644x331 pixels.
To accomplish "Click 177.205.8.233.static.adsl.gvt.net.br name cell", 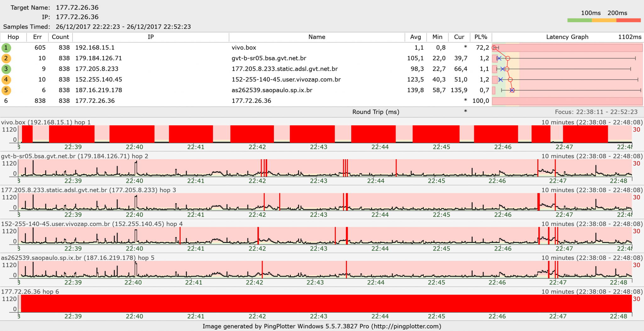I will [x=285, y=69].
